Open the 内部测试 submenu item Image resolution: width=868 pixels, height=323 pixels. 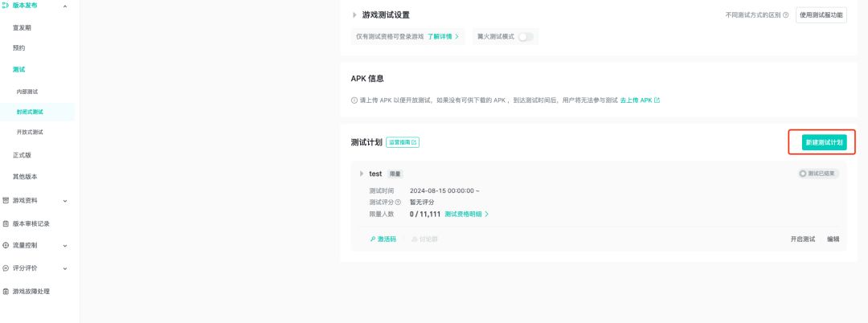(x=27, y=92)
